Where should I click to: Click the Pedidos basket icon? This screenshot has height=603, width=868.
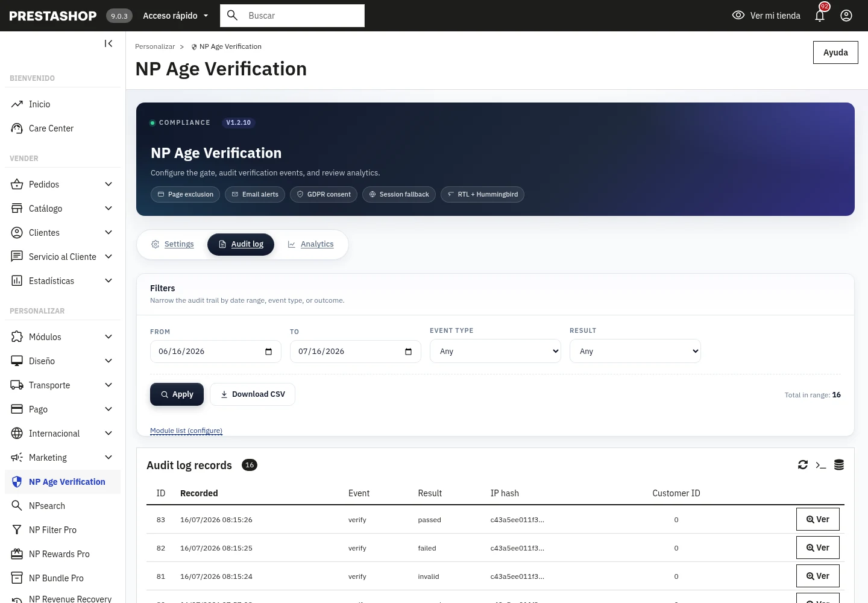coord(17,185)
